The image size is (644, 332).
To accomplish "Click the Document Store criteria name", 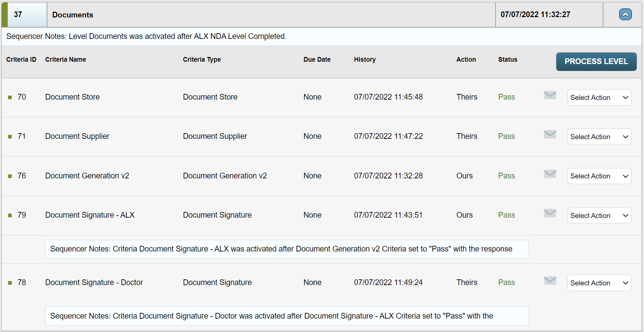I will tap(73, 97).
